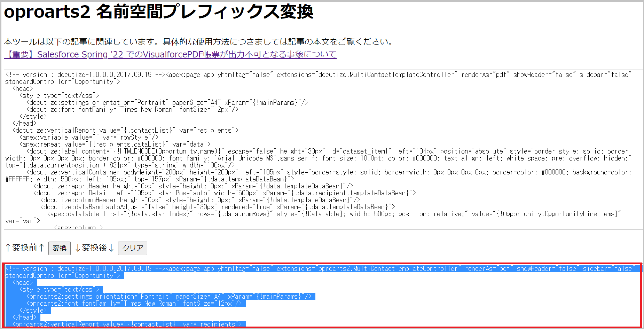Click the oproarts2:settings line in output textarea
This screenshot has height=329, width=644.
click(171, 297)
